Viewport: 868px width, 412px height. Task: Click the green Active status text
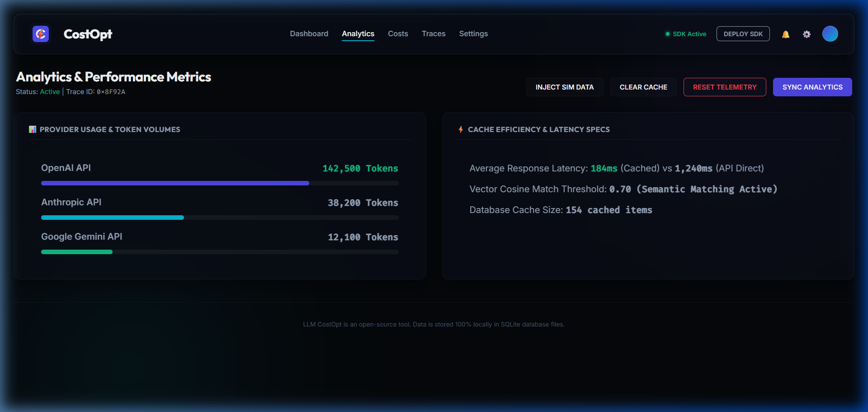(50, 92)
